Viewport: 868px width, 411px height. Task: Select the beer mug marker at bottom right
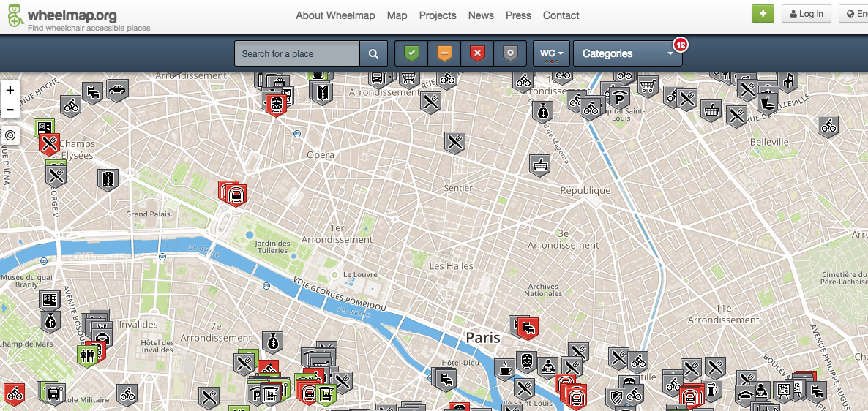(x=711, y=390)
